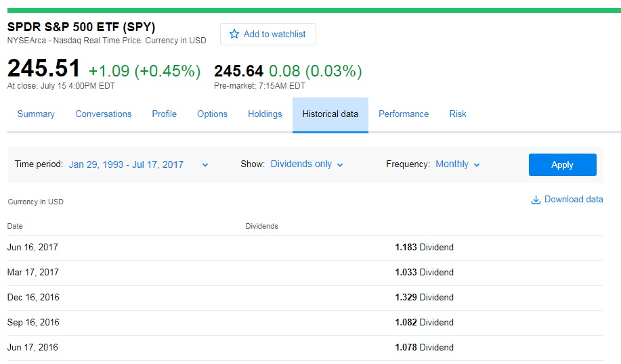Open the Show Dividends only dropdown
621x364 pixels.
click(307, 164)
